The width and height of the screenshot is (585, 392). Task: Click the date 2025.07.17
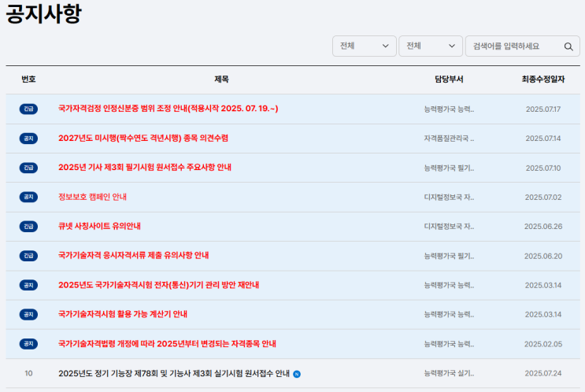[x=543, y=109]
